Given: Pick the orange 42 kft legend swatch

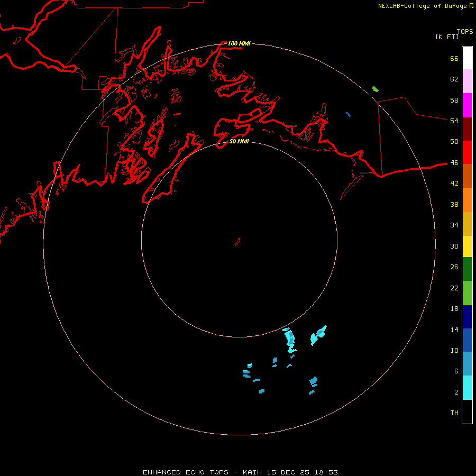Looking at the screenshot, I should coord(467,200).
